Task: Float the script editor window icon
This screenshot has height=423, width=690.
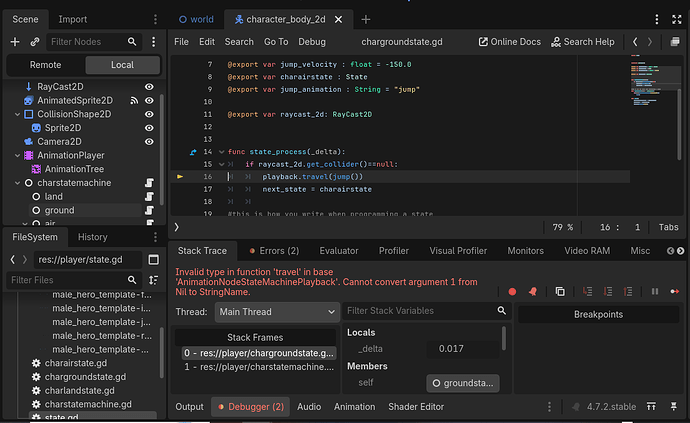Action: click(x=675, y=42)
